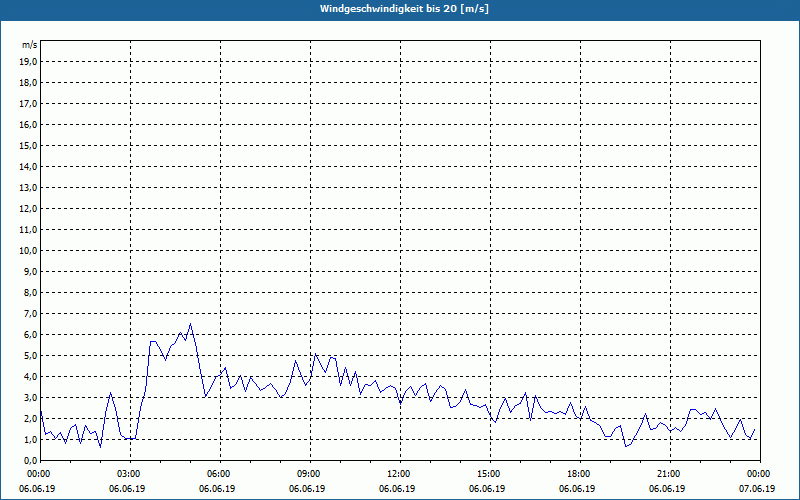Pick the '21:00' time label

pos(670,474)
